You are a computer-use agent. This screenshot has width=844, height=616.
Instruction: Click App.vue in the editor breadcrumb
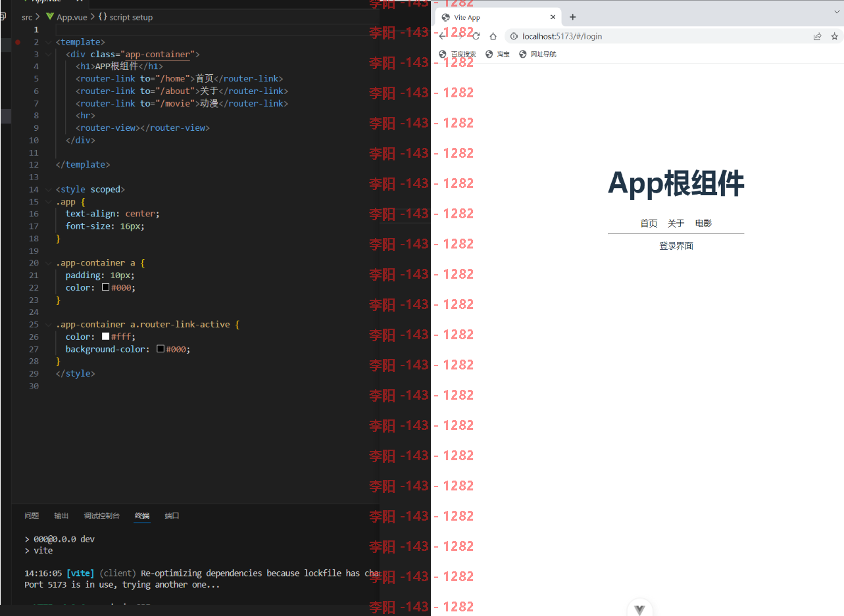point(72,17)
